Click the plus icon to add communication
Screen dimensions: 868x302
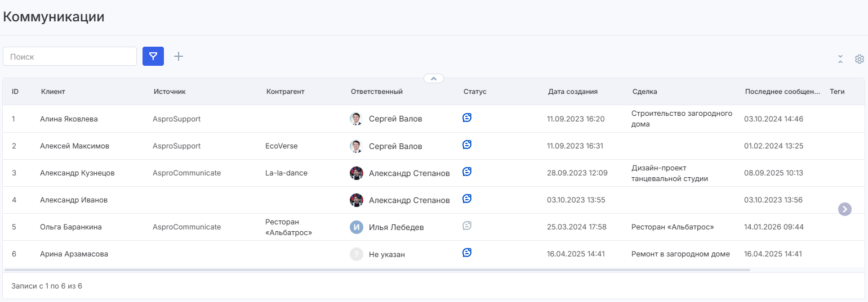pos(179,56)
